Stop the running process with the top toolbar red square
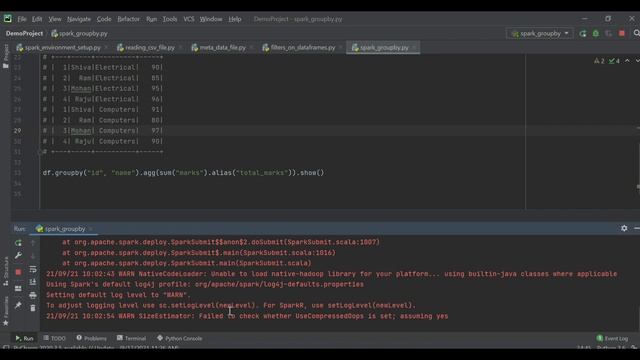Screen dimensions: 640x360 point(622,33)
